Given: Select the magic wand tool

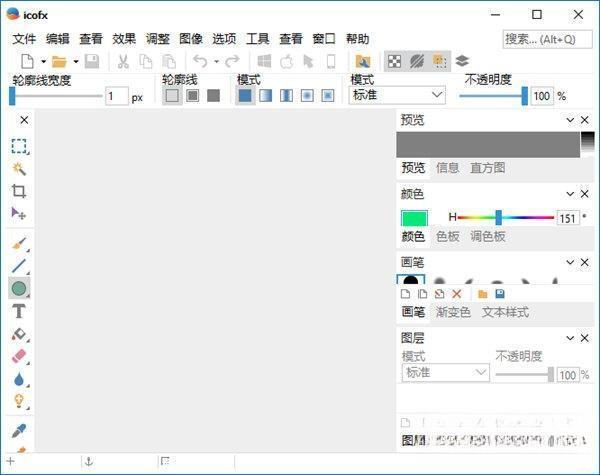Looking at the screenshot, I should click(x=19, y=168).
